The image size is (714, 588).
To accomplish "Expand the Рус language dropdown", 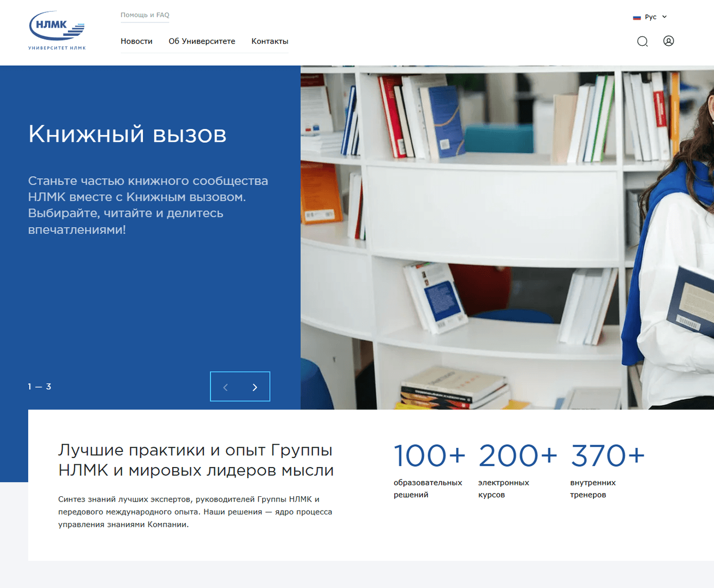I will click(x=650, y=17).
